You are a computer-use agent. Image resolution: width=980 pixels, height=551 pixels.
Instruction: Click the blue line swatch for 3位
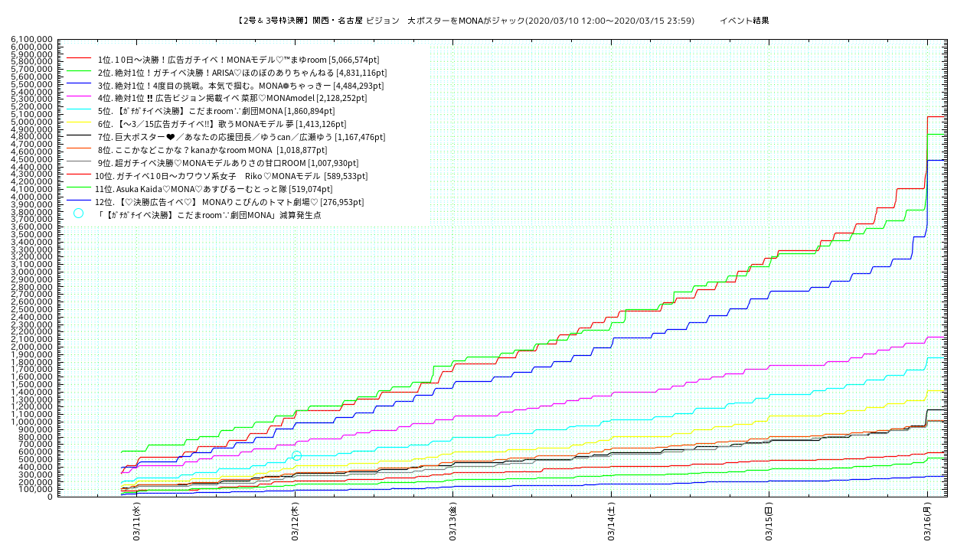(79, 84)
